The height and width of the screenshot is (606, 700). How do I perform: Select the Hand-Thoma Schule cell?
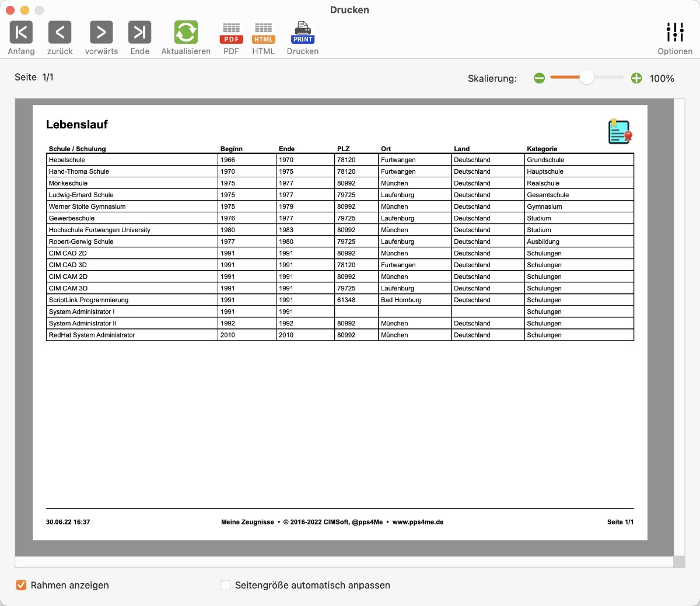point(132,171)
